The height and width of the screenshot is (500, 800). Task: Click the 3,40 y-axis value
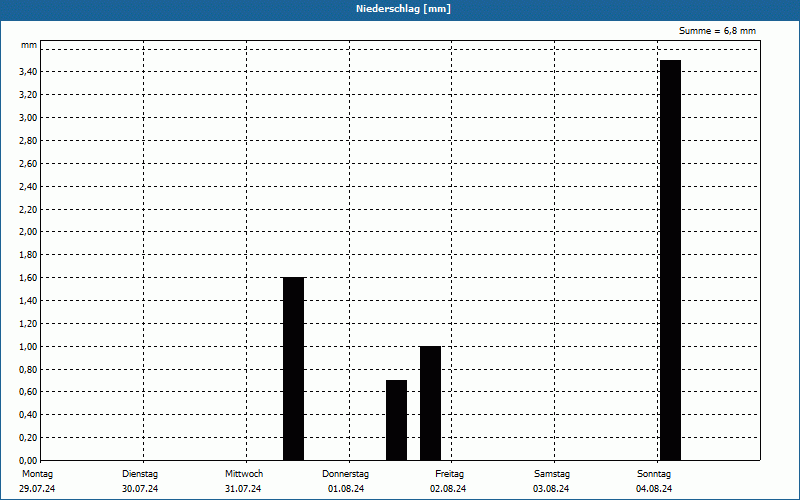[28, 72]
